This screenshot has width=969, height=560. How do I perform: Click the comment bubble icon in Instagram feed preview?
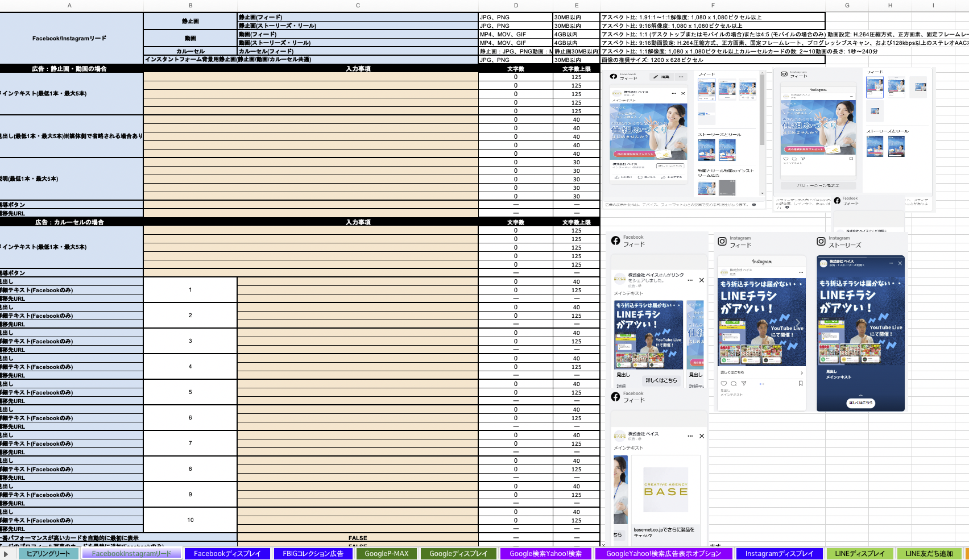[734, 384]
